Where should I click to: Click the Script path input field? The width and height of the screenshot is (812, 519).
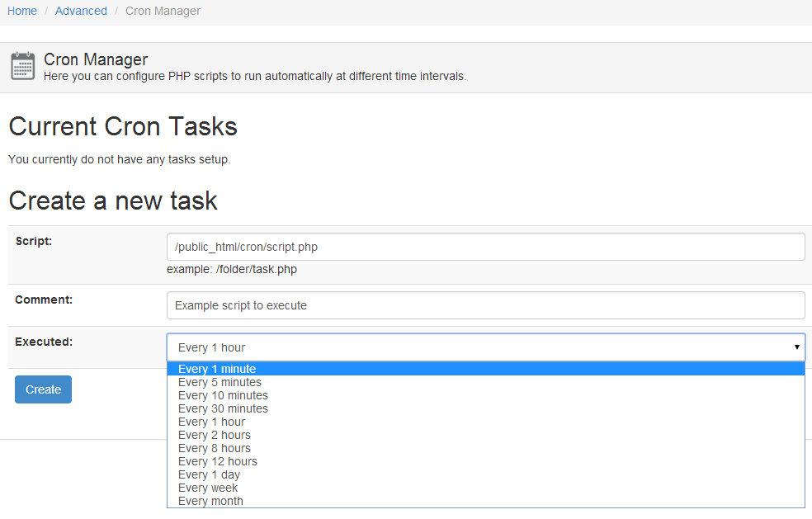click(x=485, y=247)
